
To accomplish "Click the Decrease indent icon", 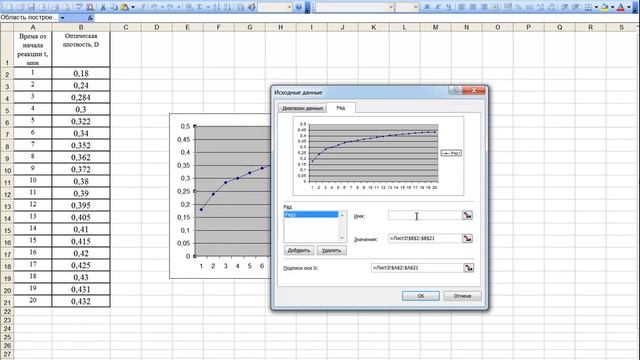I will coord(564,7).
